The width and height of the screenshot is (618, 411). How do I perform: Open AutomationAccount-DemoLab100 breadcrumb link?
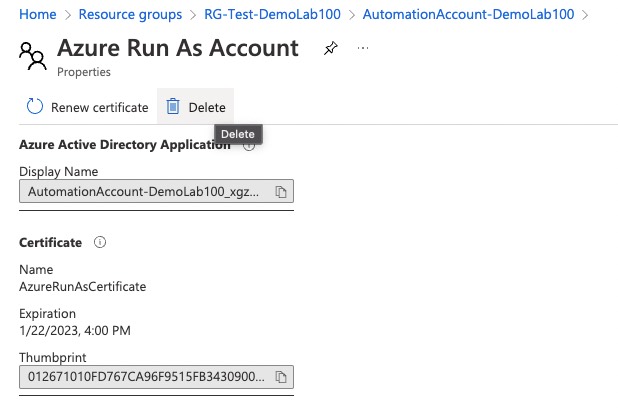[468, 15]
